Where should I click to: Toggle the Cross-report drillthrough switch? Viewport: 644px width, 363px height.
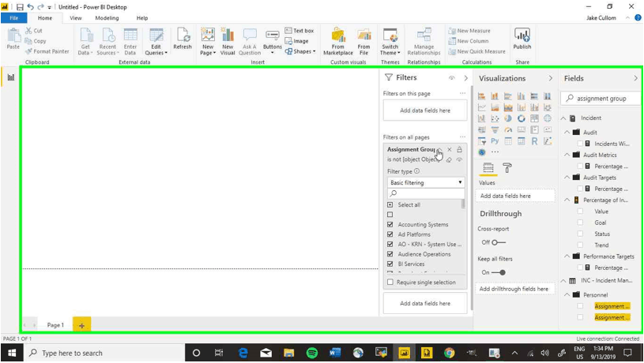point(498,242)
